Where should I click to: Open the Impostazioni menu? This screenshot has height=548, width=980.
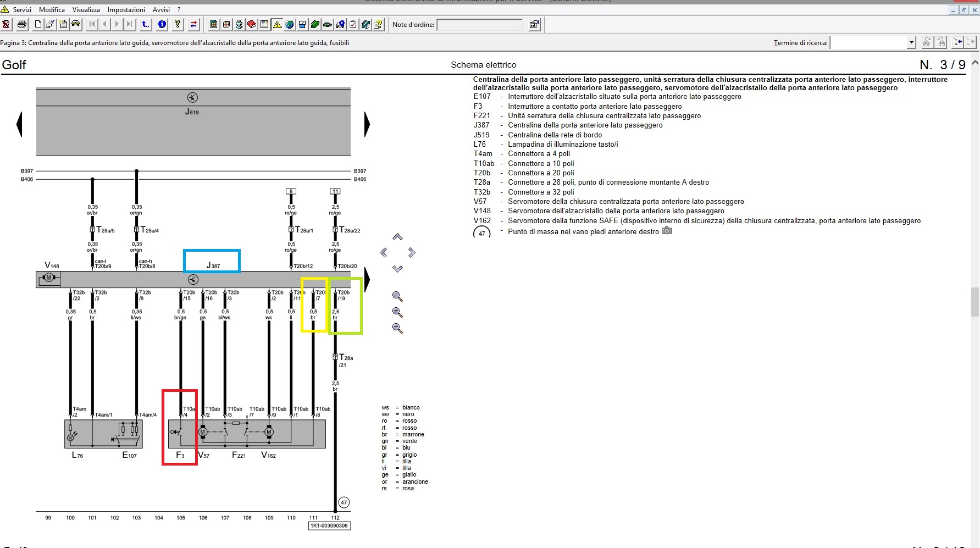[126, 9]
